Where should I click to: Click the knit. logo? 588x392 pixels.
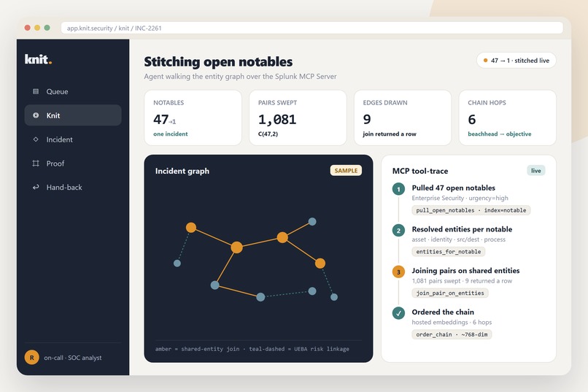(38, 59)
